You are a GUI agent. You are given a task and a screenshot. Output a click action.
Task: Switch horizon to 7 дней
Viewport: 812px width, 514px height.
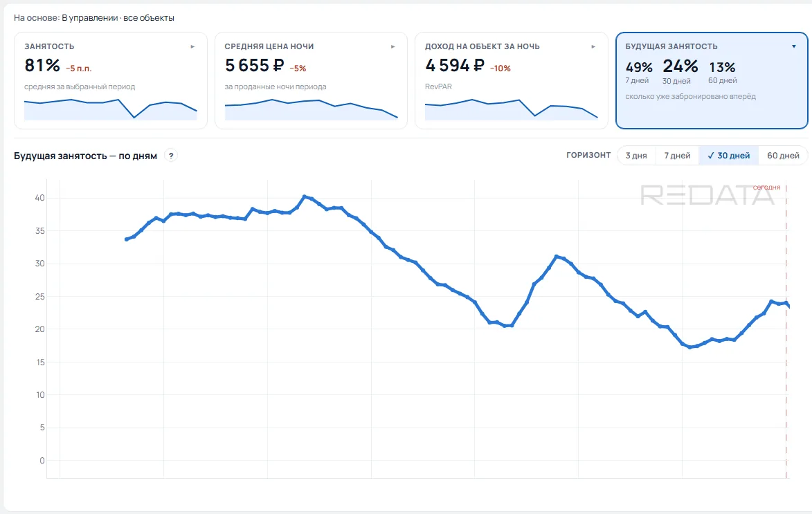[677, 155]
